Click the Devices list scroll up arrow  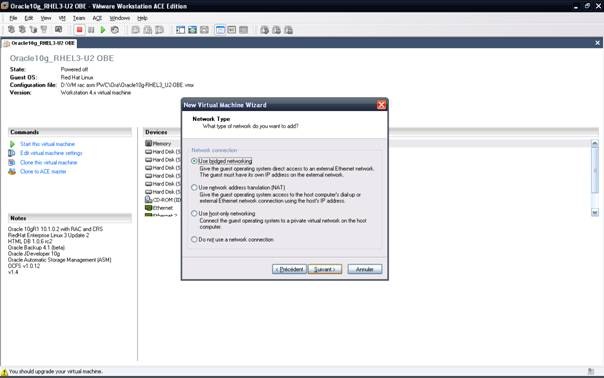point(595,143)
